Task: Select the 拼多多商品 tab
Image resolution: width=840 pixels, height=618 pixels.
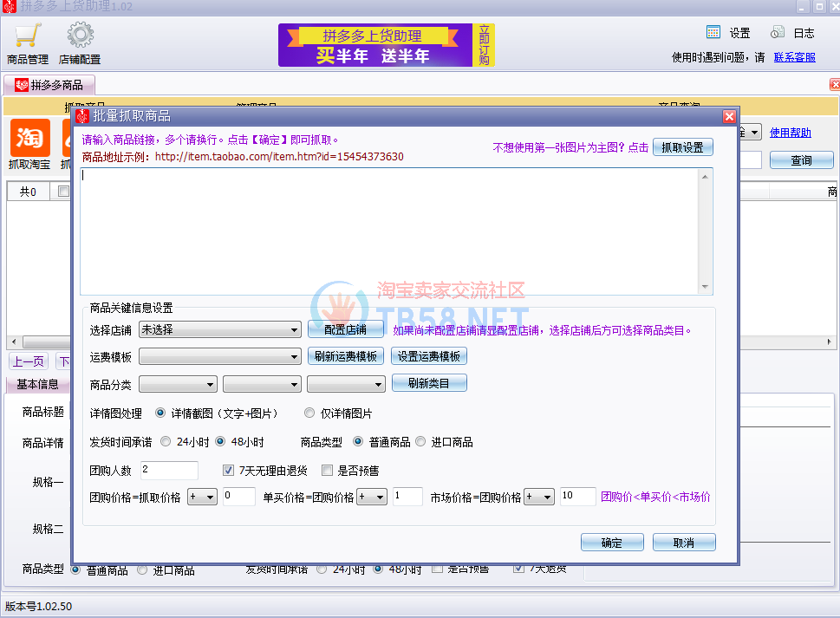Action: 49,85
